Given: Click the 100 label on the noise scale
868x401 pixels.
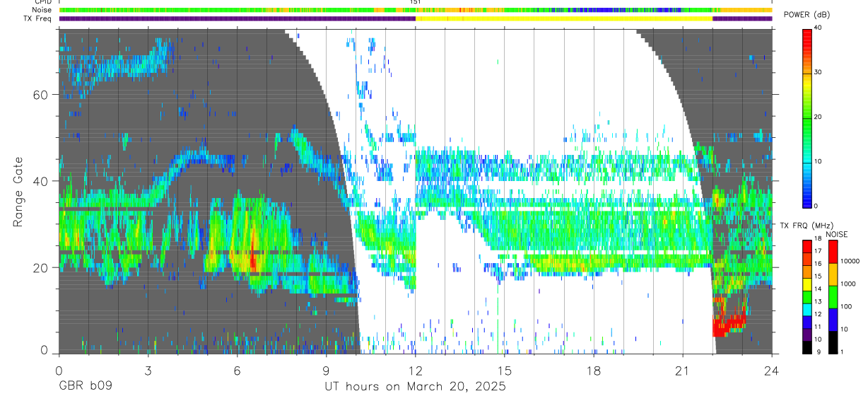Looking at the screenshot, I should [x=846, y=307].
